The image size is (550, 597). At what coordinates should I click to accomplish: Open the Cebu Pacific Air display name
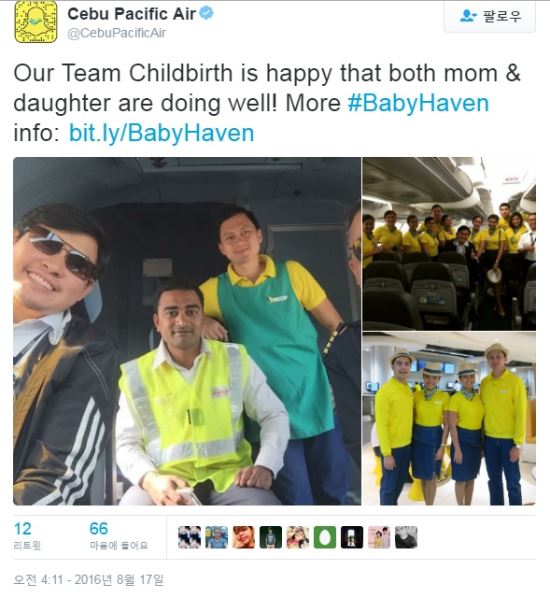click(132, 14)
